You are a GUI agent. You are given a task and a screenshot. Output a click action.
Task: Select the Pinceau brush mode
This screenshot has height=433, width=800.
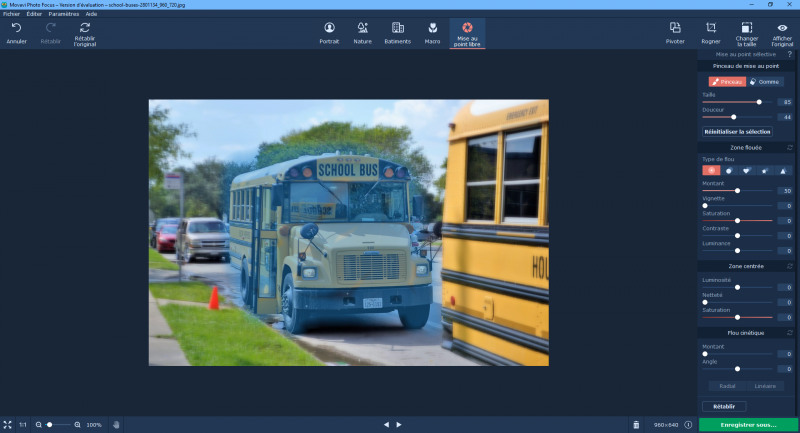(727, 81)
